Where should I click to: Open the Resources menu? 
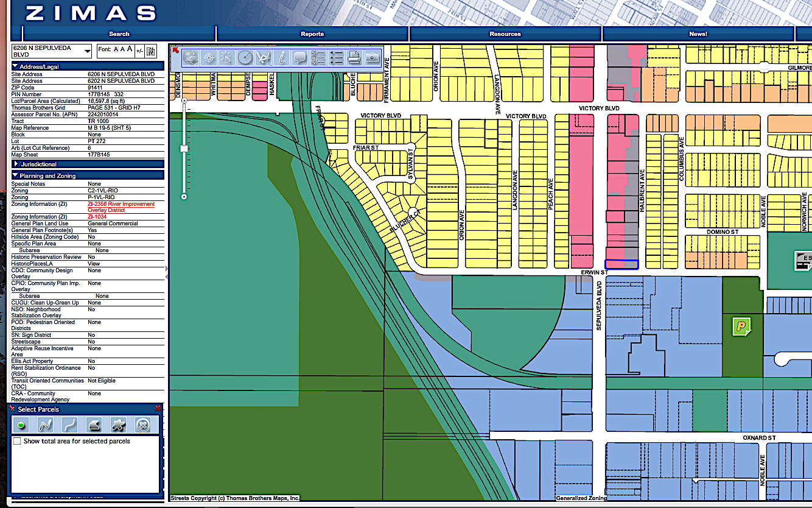(x=505, y=34)
